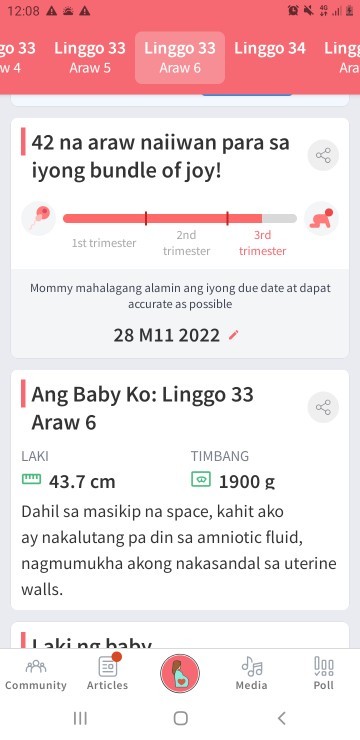Select Linggo 34 tab

click(270, 49)
